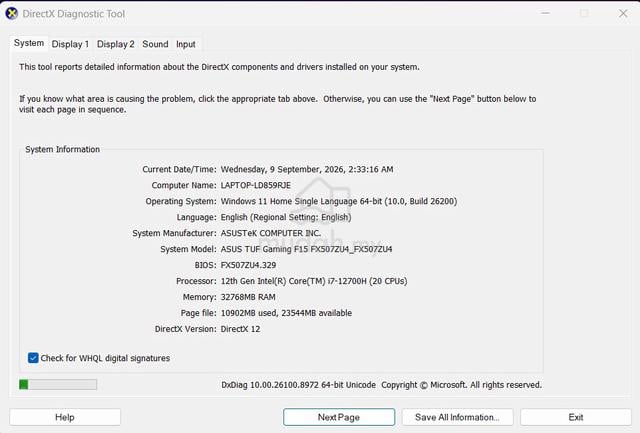
Task: Click the Language label
Action: click(196, 217)
